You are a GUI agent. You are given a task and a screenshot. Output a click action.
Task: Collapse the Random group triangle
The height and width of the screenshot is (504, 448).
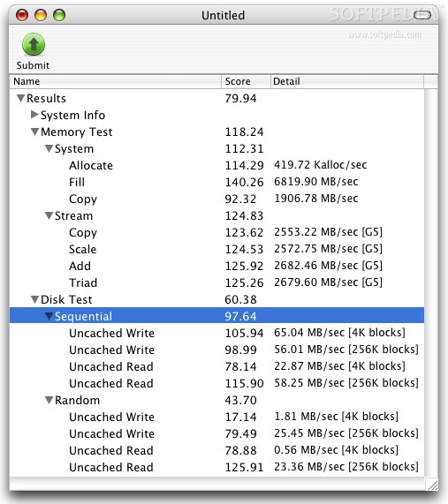coord(49,400)
